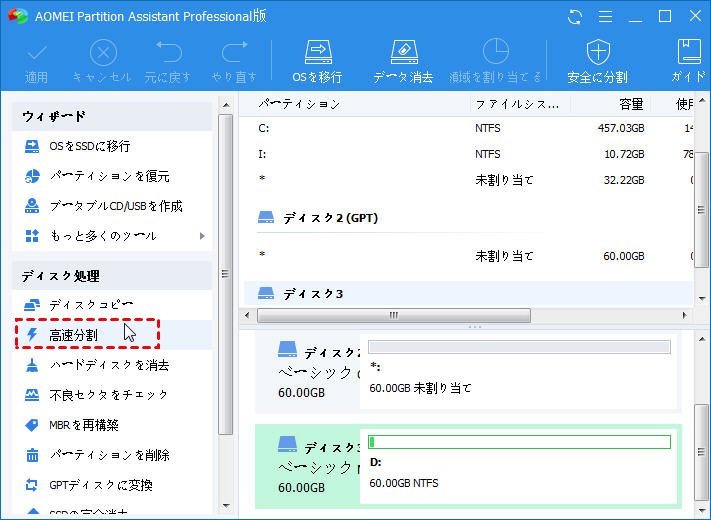Select the I: partition row
711x520 pixels.
[x=468, y=154]
